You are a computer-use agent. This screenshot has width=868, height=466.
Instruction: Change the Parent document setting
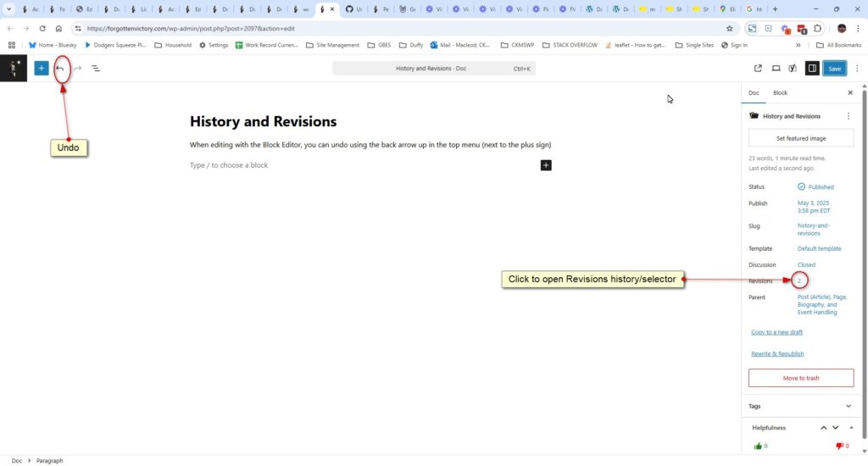(822, 304)
